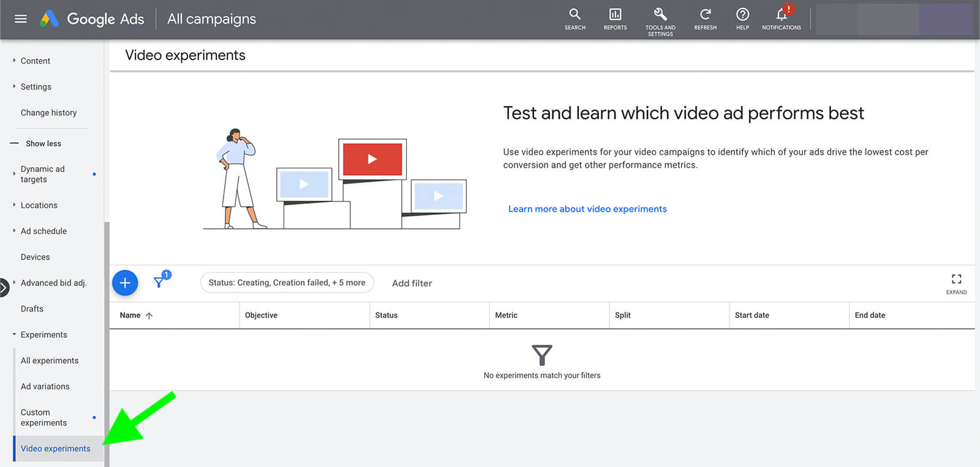This screenshot has height=467, width=980.
Task: Open Notifications bell
Action: click(x=782, y=19)
